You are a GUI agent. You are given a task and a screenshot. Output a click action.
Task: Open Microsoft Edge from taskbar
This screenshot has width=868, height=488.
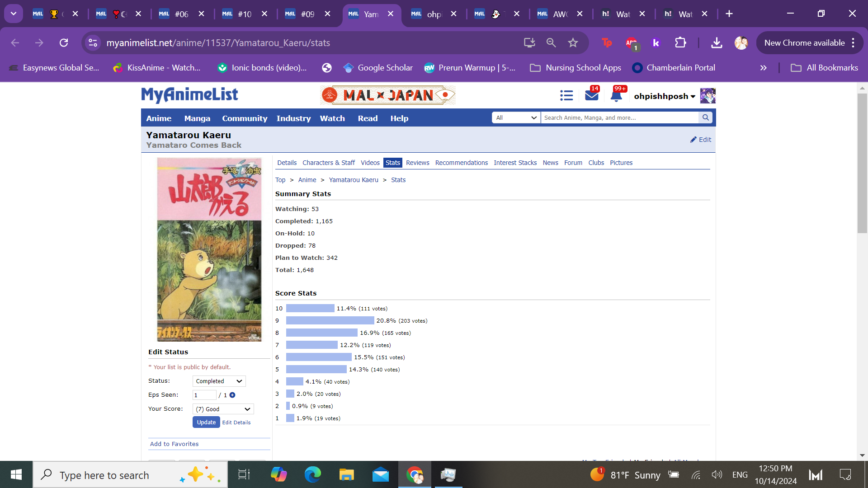tap(312, 474)
